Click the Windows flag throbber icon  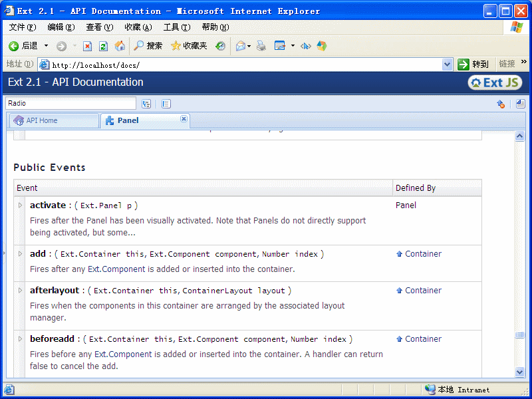tap(516, 27)
